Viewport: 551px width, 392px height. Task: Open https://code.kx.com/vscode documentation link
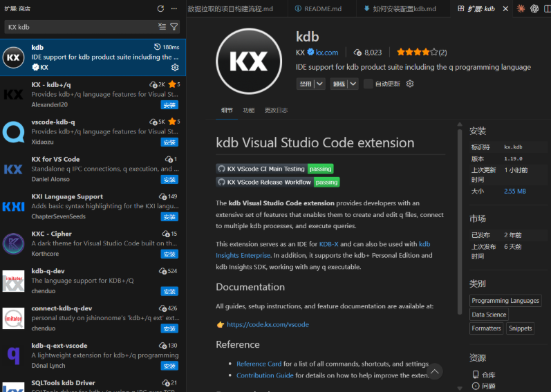pos(268,324)
